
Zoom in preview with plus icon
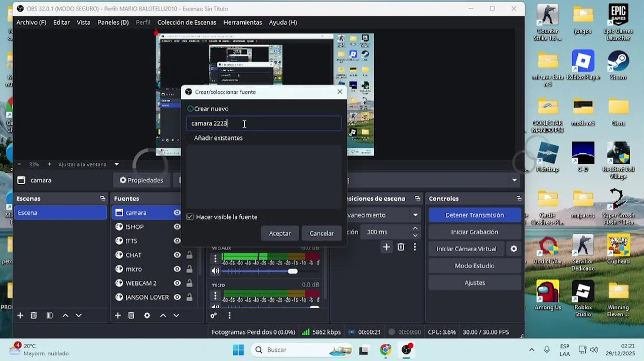(x=49, y=164)
